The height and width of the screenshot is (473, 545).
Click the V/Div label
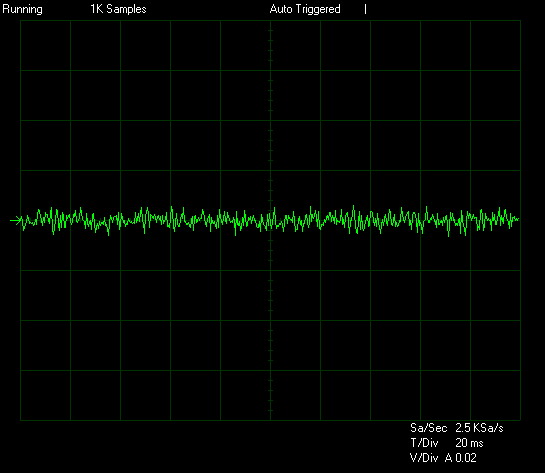pyautogui.click(x=424, y=458)
